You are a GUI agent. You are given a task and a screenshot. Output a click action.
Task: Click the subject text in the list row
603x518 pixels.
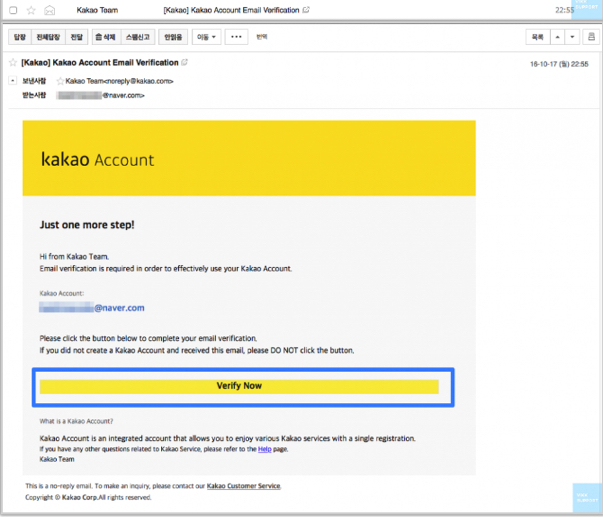pos(232,10)
